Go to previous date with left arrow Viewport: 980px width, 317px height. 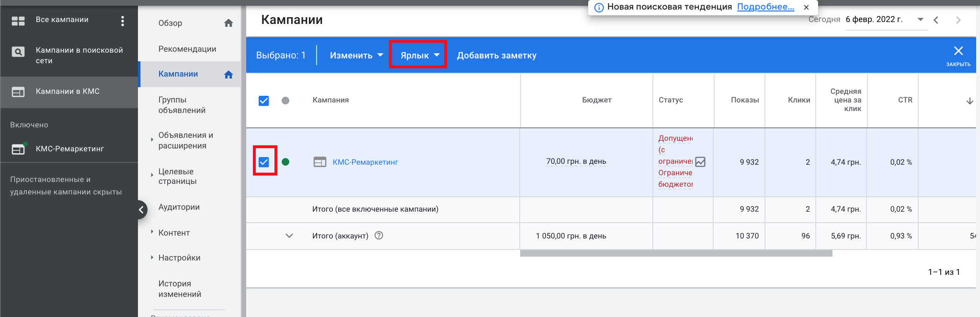[x=936, y=20]
